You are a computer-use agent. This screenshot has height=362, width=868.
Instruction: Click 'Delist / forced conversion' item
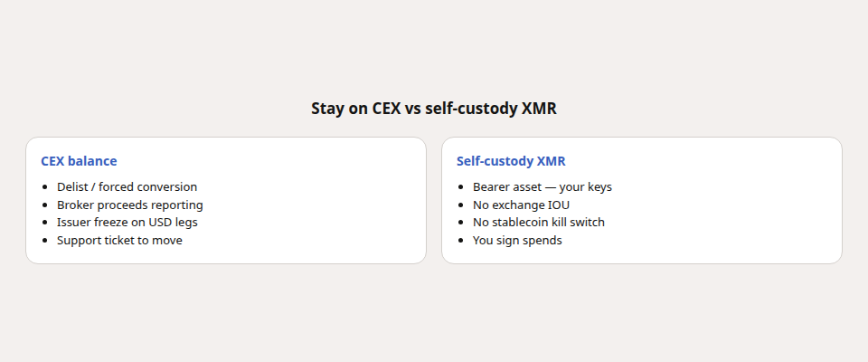(127, 186)
